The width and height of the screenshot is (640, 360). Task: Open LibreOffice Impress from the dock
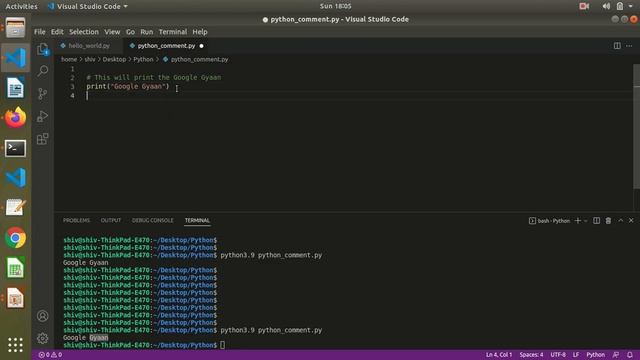click(16, 298)
